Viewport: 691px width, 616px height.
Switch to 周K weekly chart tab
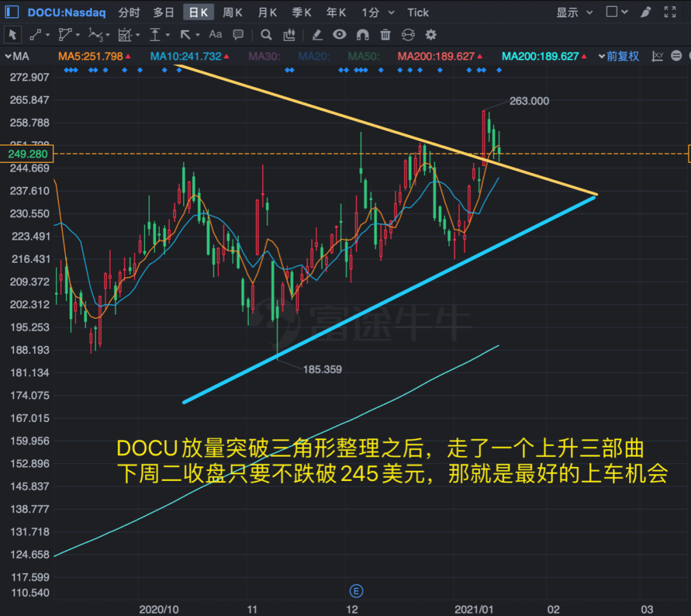232,12
